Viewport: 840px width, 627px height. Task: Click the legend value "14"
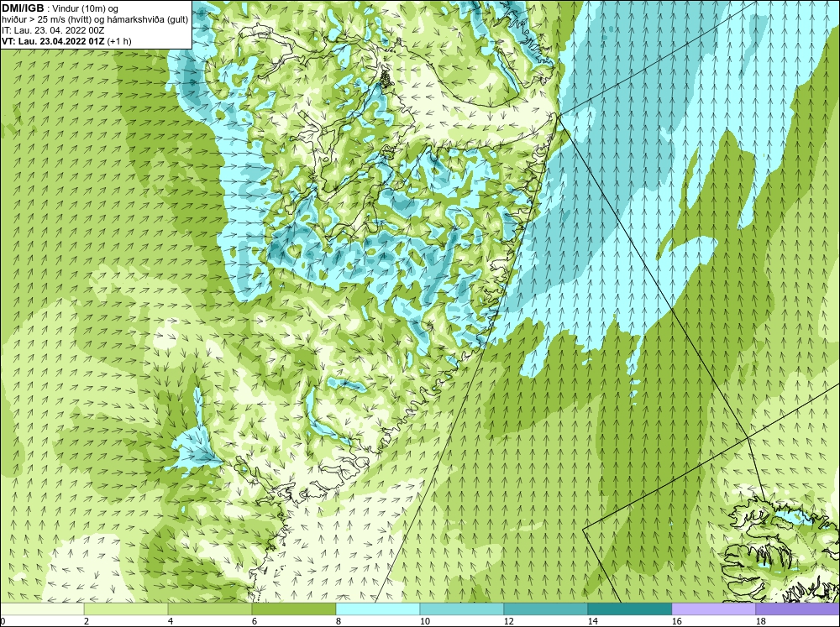592,621
